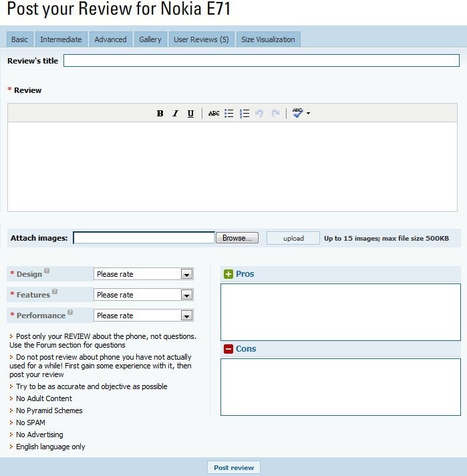This screenshot has height=476, width=467.
Task: Focus the Attach images file path field
Action: (x=144, y=238)
